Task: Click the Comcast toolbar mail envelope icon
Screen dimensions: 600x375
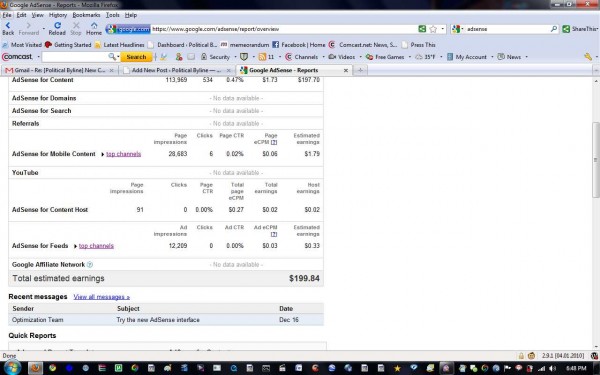Action: pyautogui.click(x=191, y=57)
